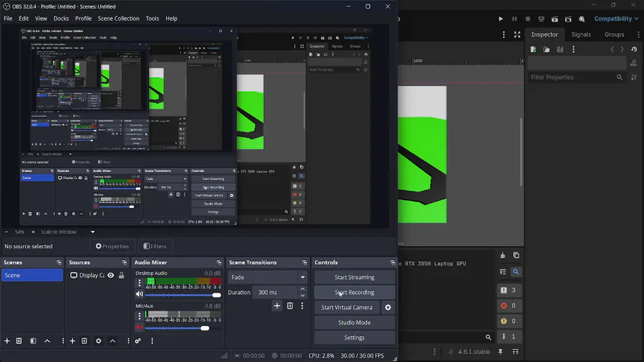644x362 pixels.
Task: Open the Fade transition dropdown
Action: coord(268,278)
